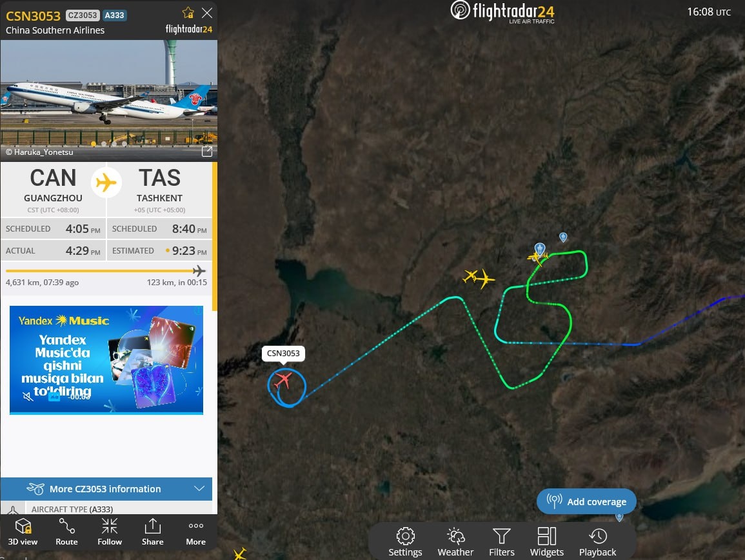The image size is (745, 560).
Task: Open the More options menu
Action: tap(195, 532)
